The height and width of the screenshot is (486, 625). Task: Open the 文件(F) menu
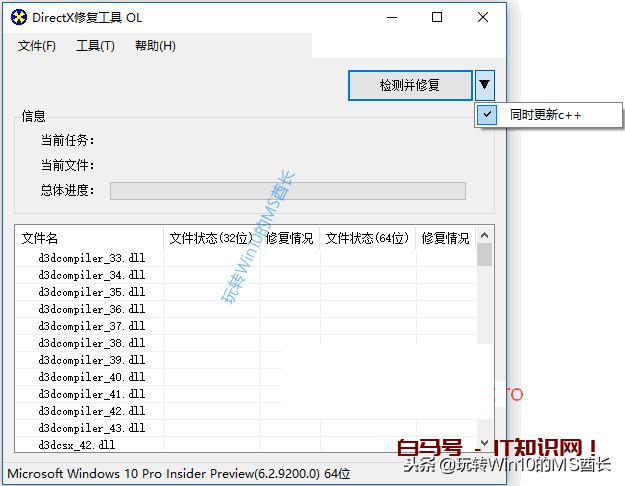pyautogui.click(x=37, y=46)
